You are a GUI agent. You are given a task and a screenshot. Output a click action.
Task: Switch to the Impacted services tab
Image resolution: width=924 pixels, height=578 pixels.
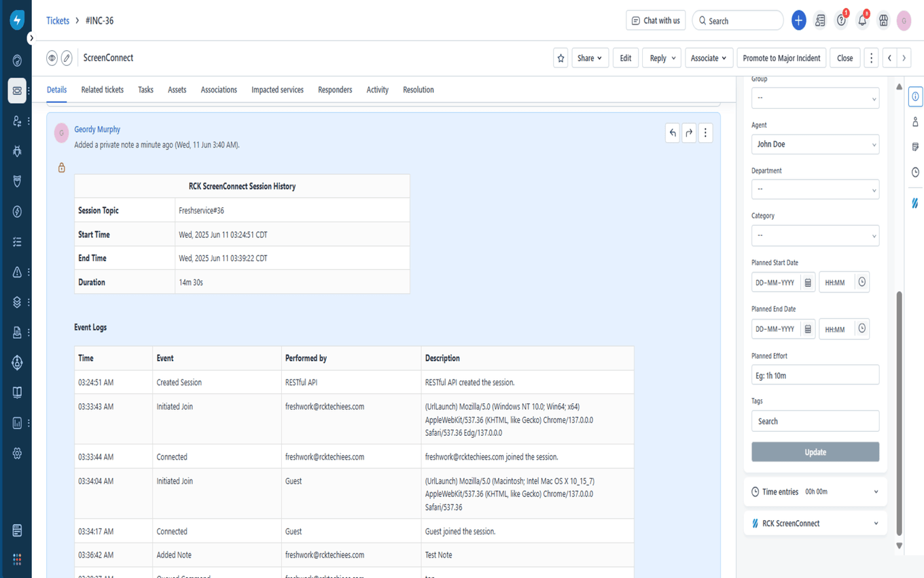(x=277, y=90)
